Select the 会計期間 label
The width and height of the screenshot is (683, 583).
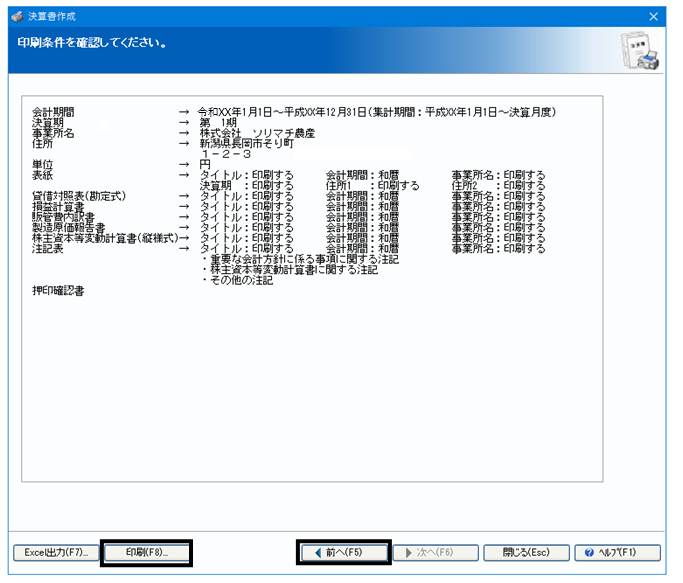[x=53, y=112]
